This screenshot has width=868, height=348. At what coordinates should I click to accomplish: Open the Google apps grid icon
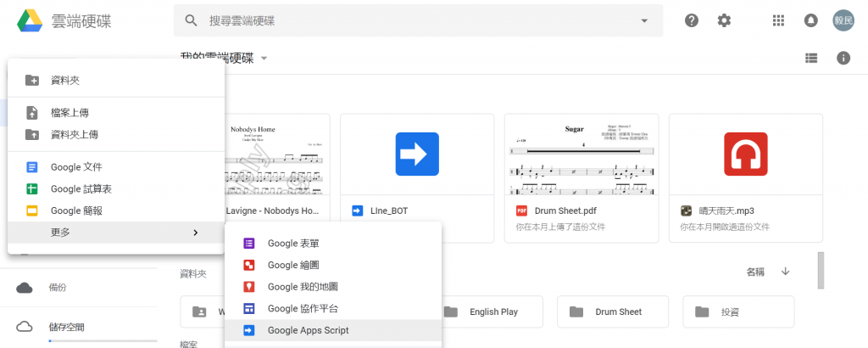778,21
